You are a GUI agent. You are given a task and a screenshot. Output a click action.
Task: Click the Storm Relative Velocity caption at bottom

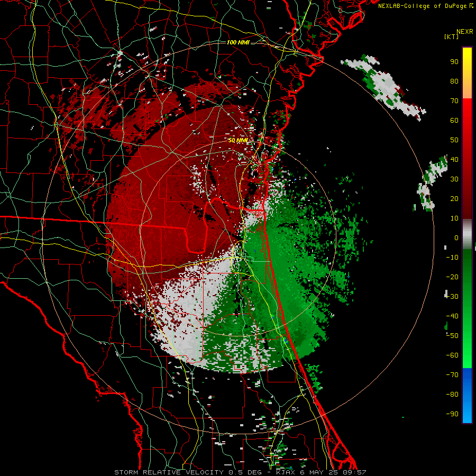point(240,472)
